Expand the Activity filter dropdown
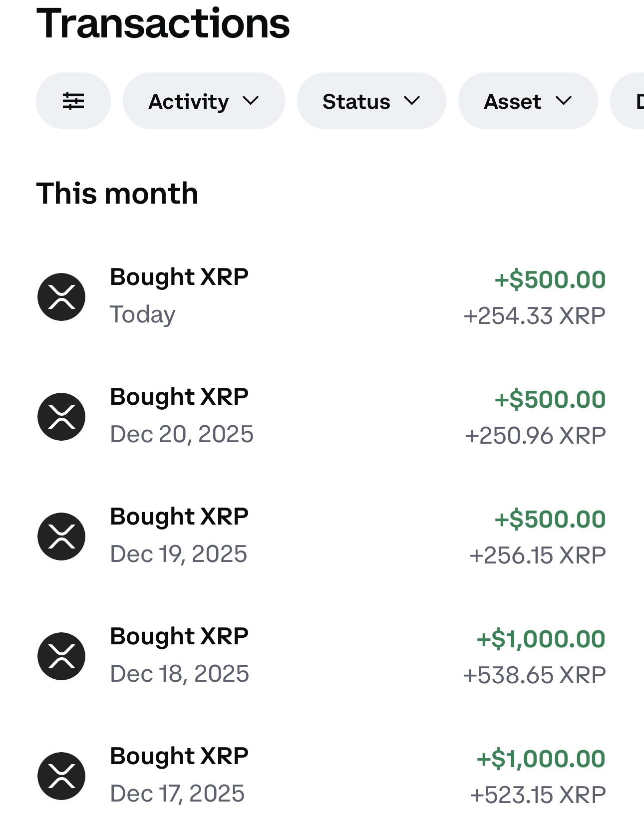Image resolution: width=644 pixels, height=818 pixels. (204, 101)
